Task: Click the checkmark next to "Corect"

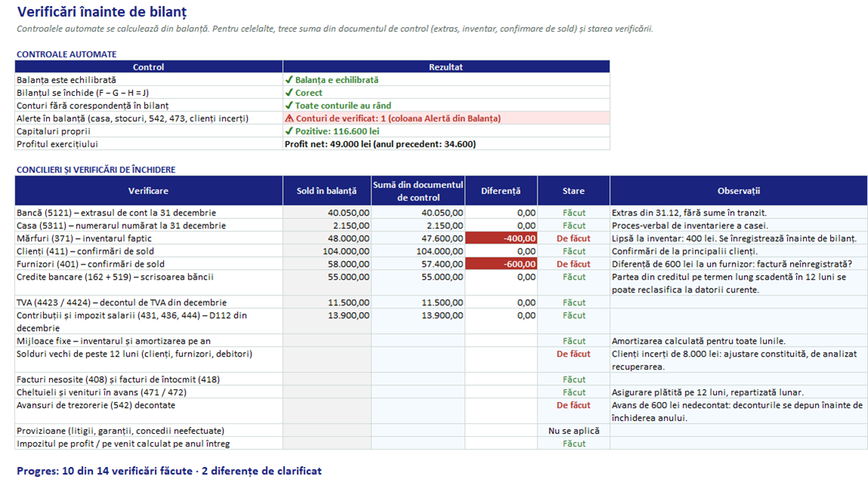Action: [288, 92]
